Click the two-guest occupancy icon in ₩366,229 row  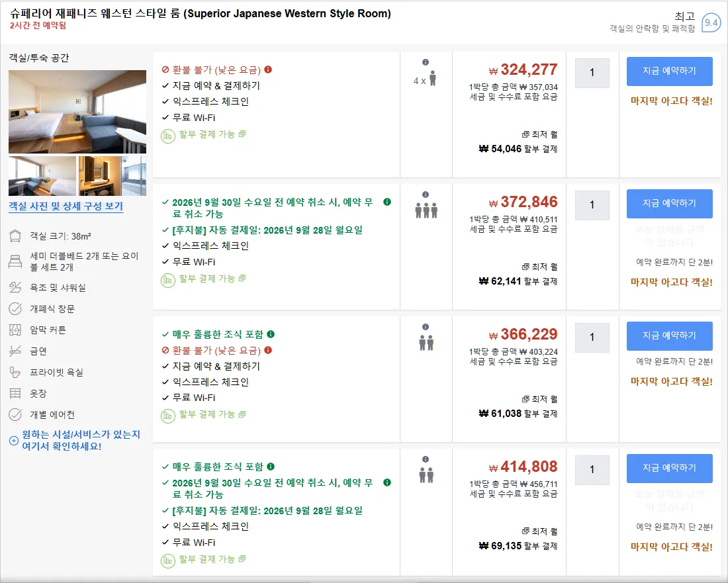pos(426,343)
